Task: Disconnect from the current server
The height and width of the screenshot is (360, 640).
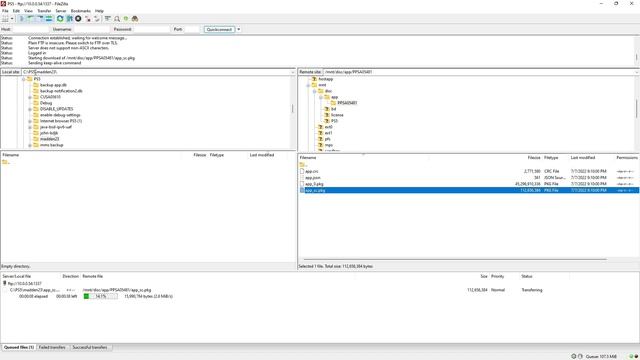Action: [x=87, y=19]
